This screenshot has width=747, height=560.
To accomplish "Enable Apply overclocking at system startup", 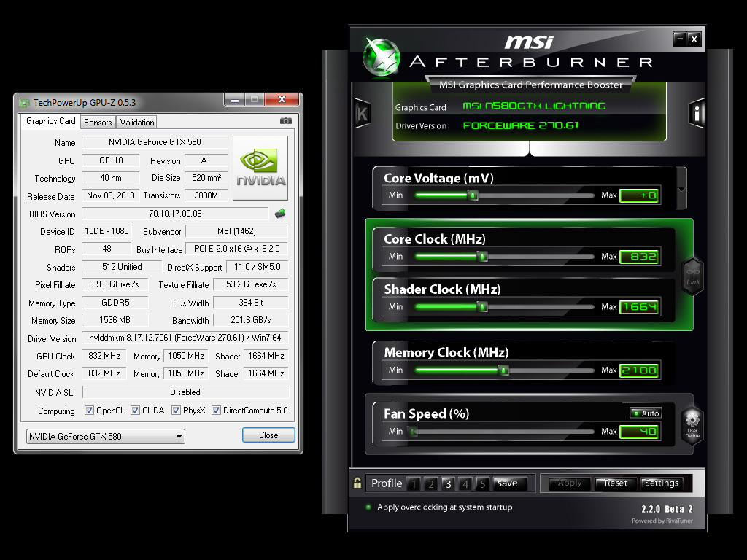I will pyautogui.click(x=368, y=507).
